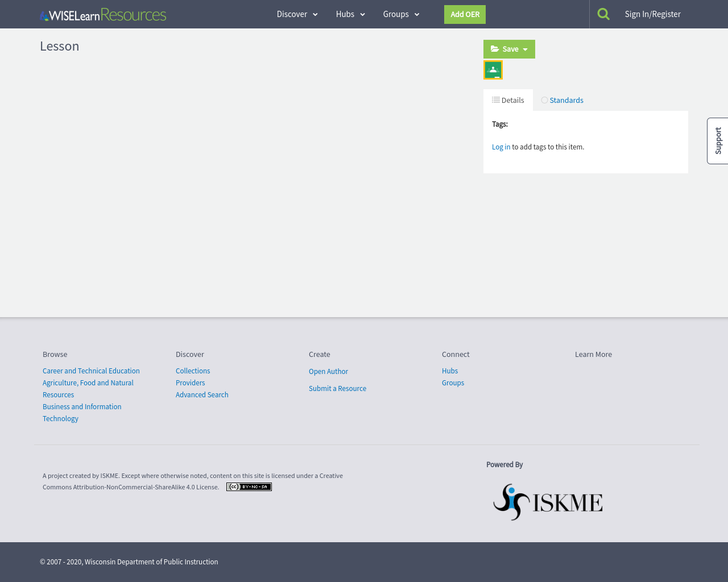Click the Add OER button

click(465, 14)
